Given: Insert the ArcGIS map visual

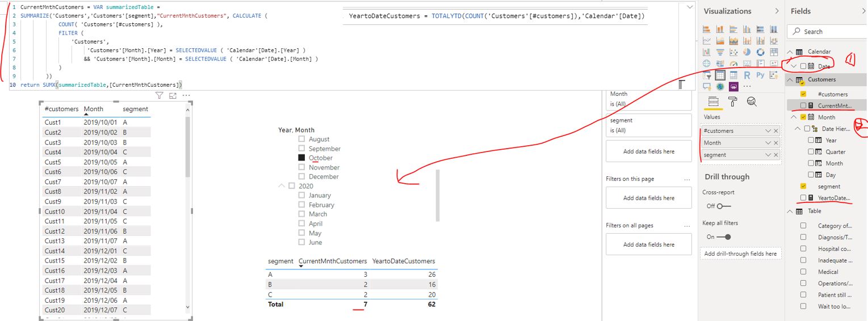Looking at the screenshot, I should pyautogui.click(x=720, y=87).
